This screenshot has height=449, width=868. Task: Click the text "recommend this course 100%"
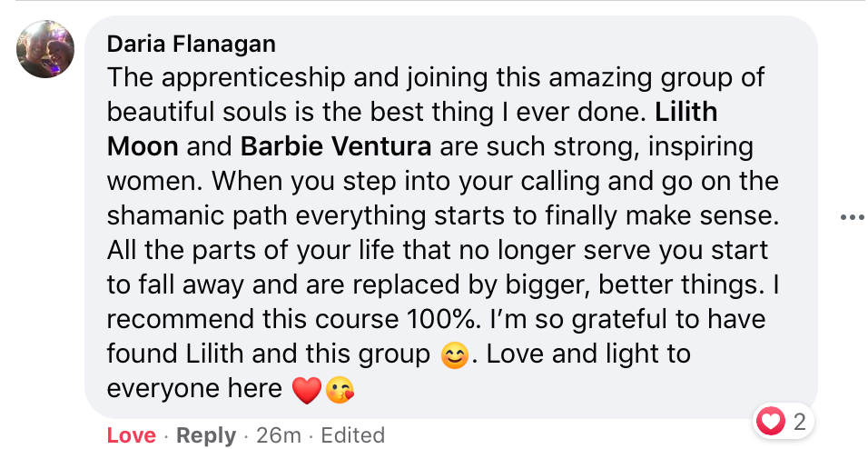[x=296, y=319]
